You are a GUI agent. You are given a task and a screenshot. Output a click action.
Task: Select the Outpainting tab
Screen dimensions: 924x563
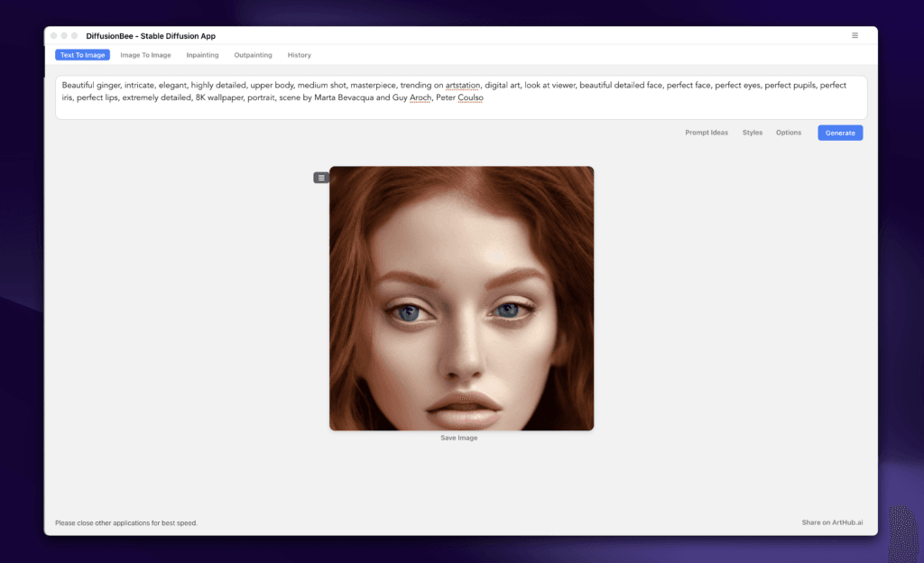point(253,55)
